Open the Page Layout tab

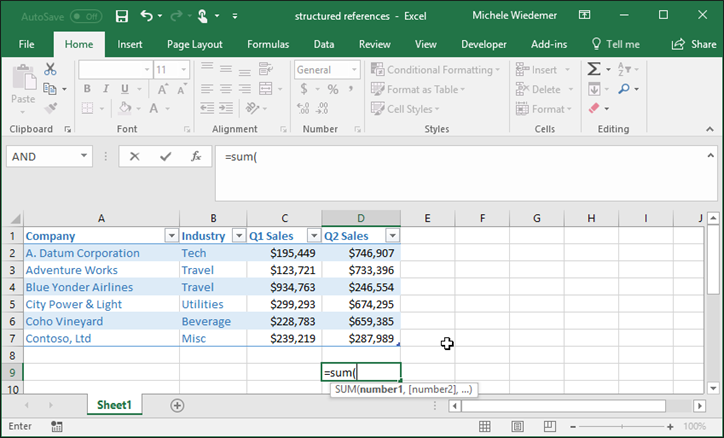pyautogui.click(x=194, y=44)
